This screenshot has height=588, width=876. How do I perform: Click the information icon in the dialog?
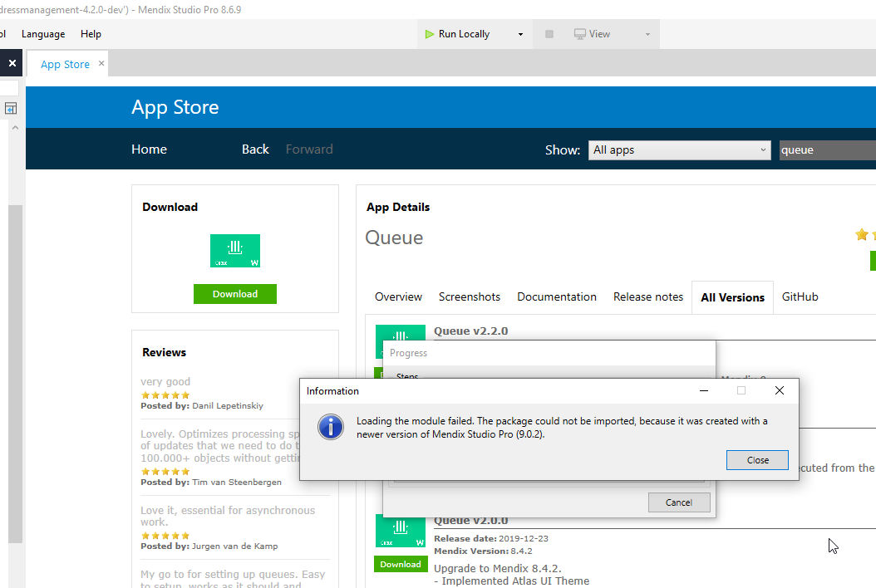(330, 426)
